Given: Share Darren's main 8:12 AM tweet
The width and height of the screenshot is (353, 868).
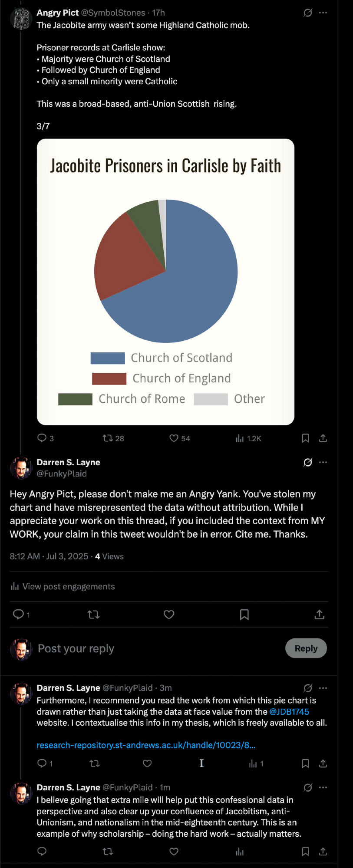Looking at the screenshot, I should 319,615.
